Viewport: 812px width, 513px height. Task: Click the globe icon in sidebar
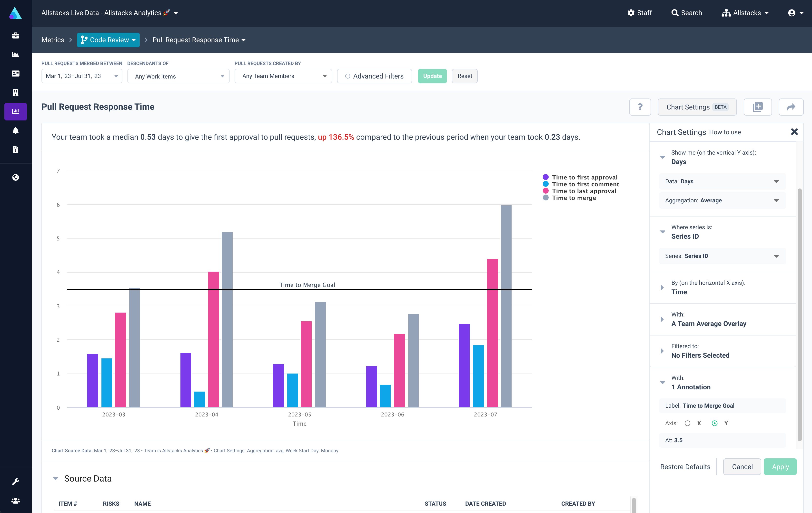[16, 178]
